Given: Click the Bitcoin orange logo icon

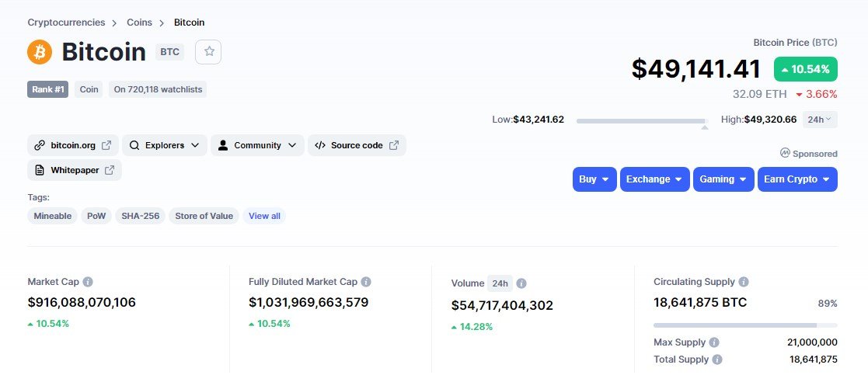Looking at the screenshot, I should 40,52.
